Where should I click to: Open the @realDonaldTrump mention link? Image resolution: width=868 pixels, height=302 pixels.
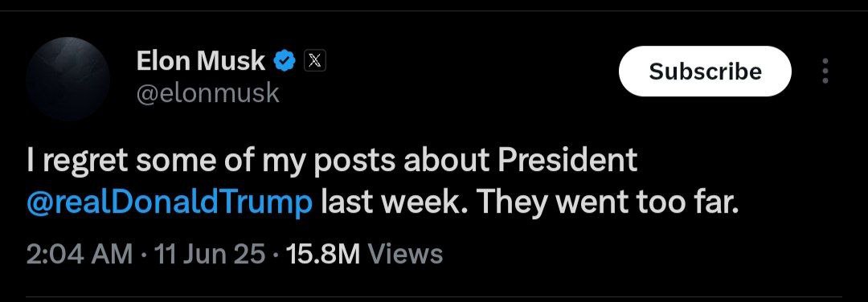pyautogui.click(x=169, y=203)
